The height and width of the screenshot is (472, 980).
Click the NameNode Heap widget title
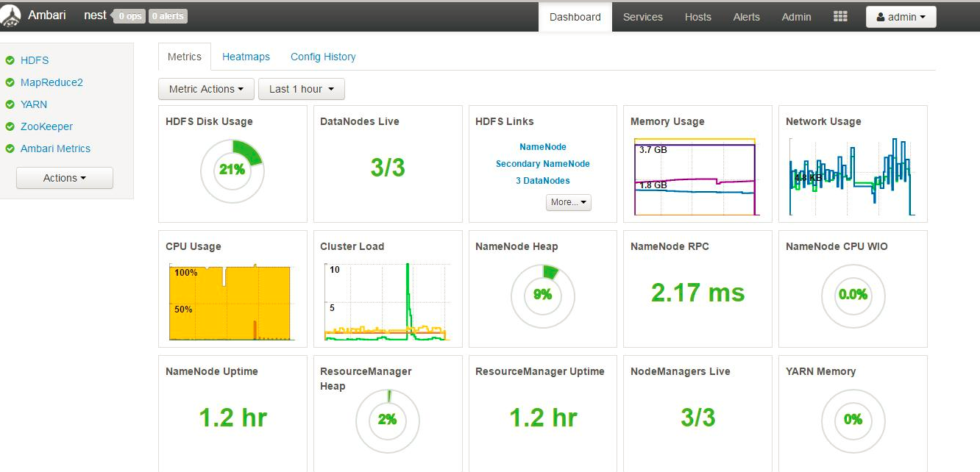click(516, 246)
